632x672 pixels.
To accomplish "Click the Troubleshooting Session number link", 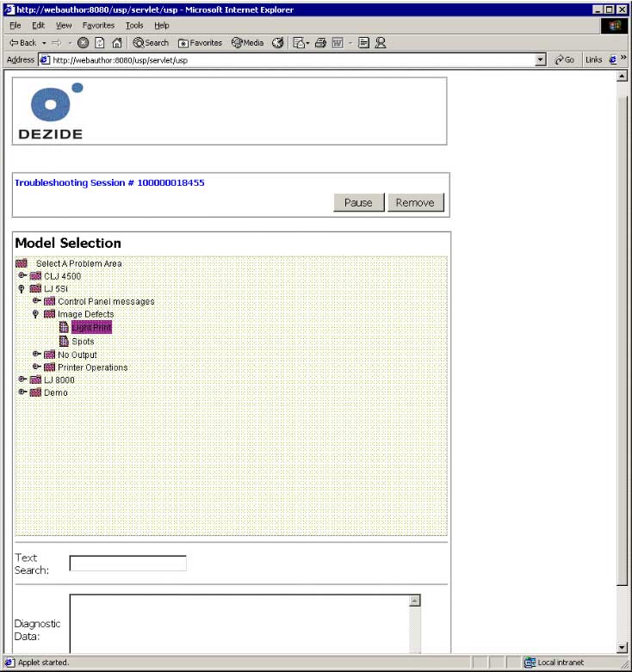I will (x=109, y=182).
